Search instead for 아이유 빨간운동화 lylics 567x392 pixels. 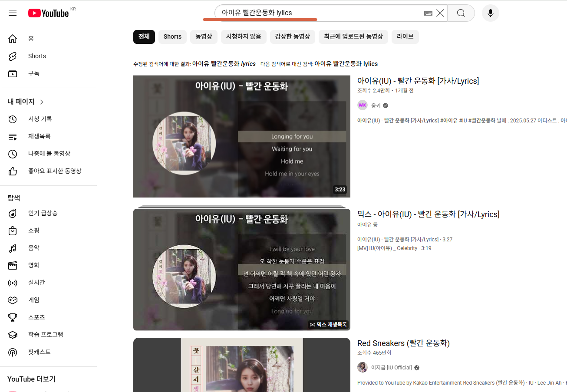346,64
